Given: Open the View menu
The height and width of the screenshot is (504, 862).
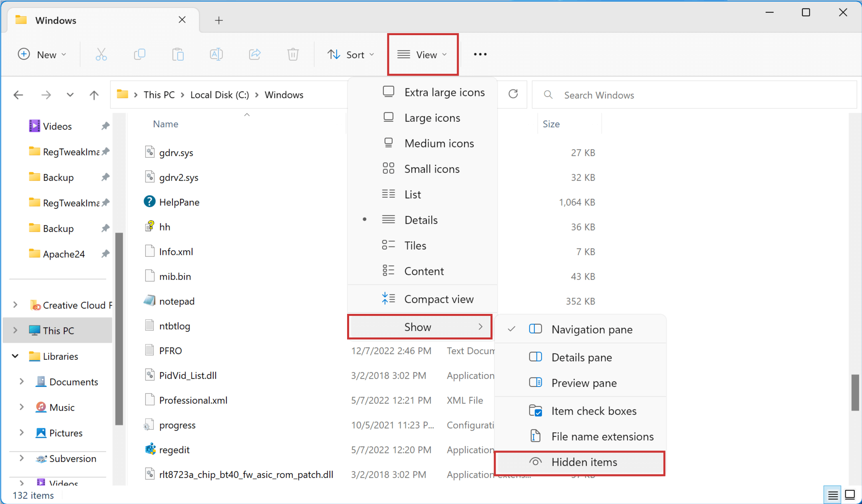Looking at the screenshot, I should pyautogui.click(x=422, y=54).
